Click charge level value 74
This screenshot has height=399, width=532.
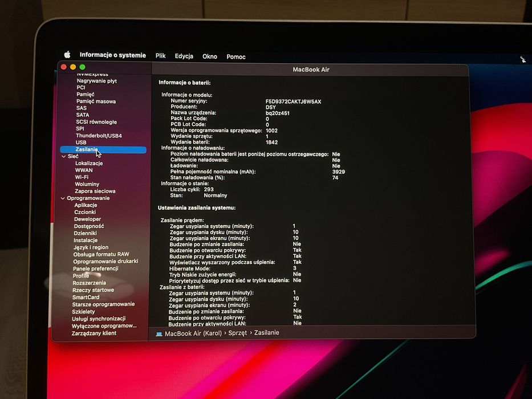point(335,177)
